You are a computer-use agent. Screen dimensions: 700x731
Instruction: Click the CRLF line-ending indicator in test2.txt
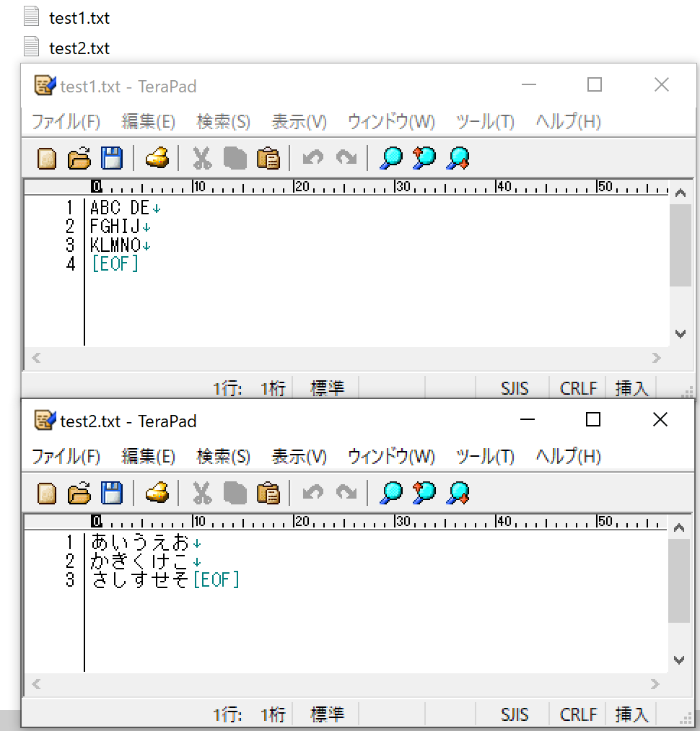pyautogui.click(x=577, y=714)
